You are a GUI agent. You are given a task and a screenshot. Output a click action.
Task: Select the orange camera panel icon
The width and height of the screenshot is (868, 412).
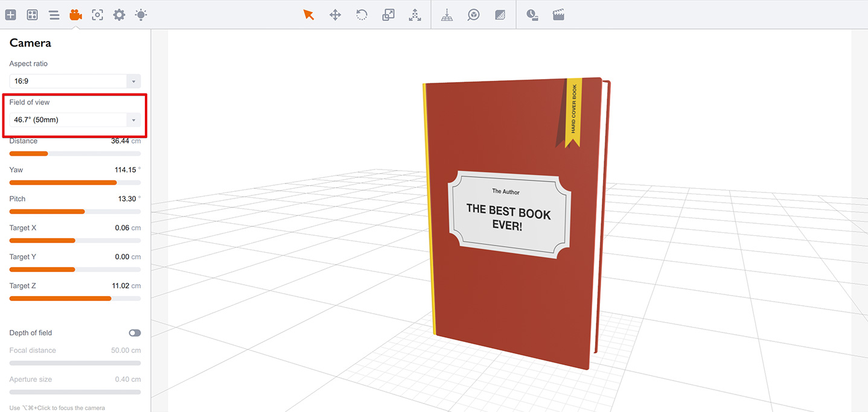[x=75, y=14]
